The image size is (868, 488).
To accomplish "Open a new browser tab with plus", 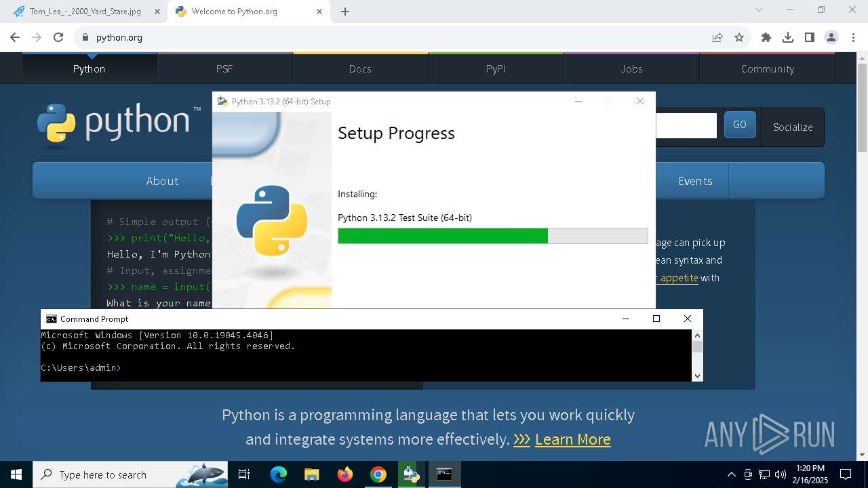I will click(345, 12).
